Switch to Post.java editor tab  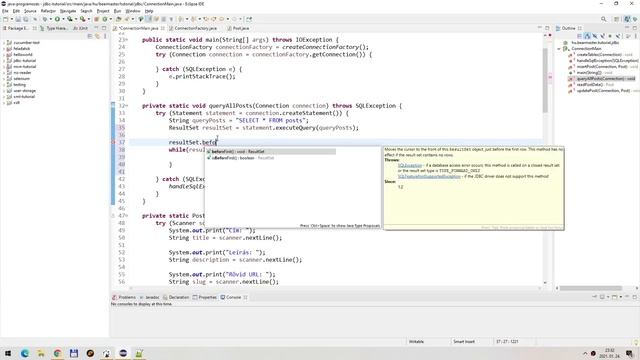(240, 28)
